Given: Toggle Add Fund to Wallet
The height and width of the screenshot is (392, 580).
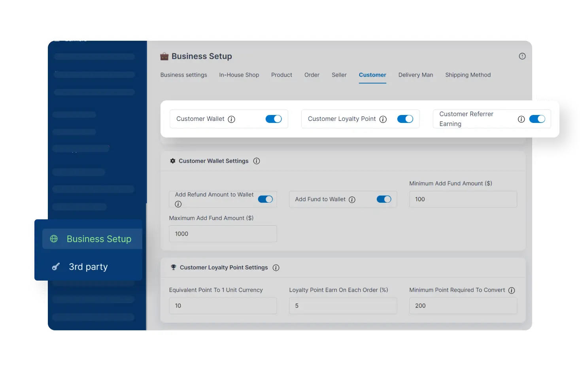Looking at the screenshot, I should click(x=384, y=199).
